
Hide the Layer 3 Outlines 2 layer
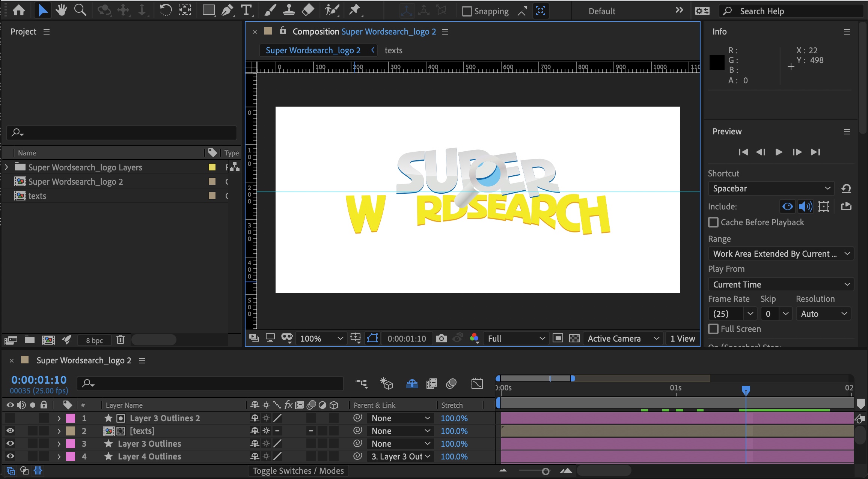(x=10, y=418)
